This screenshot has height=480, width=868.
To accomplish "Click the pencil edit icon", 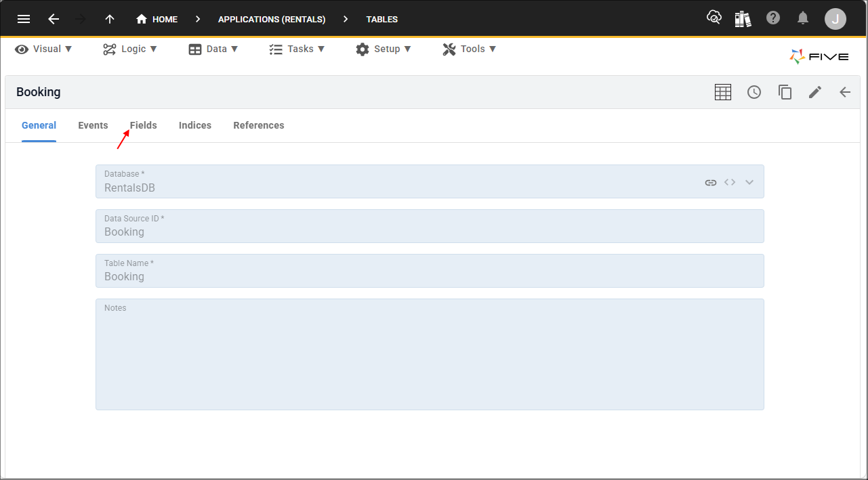I will pos(815,92).
